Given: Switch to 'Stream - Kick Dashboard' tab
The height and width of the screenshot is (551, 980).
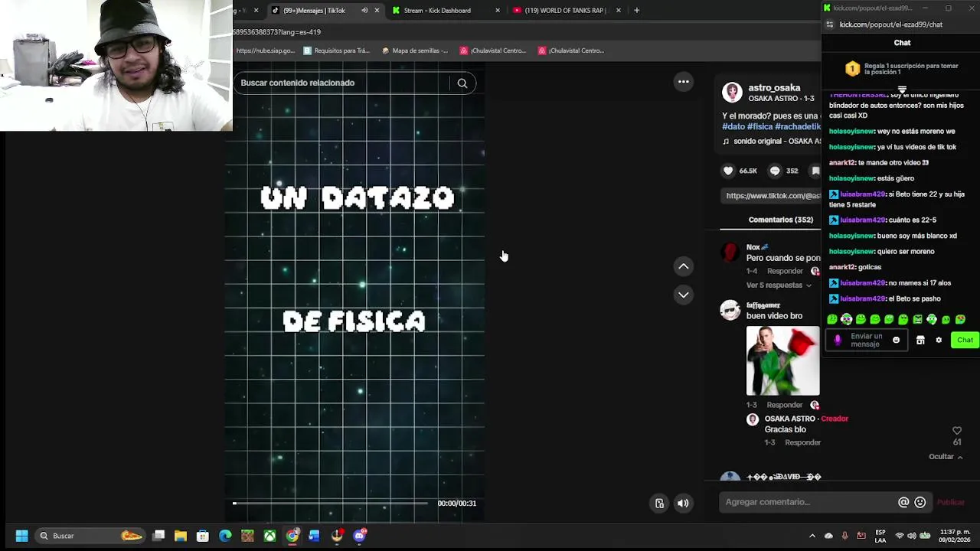Looking at the screenshot, I should point(437,11).
